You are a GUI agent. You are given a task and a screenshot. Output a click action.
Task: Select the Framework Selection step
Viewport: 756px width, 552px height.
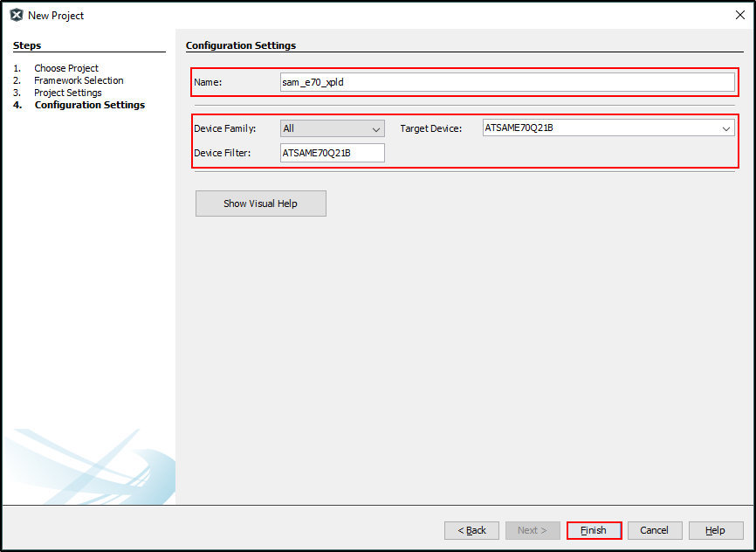pyautogui.click(x=79, y=79)
